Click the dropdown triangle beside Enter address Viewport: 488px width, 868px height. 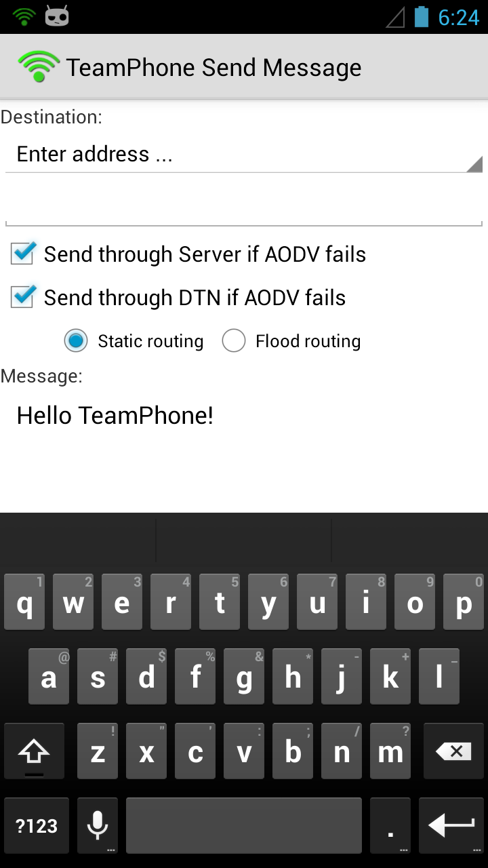pyautogui.click(x=474, y=163)
